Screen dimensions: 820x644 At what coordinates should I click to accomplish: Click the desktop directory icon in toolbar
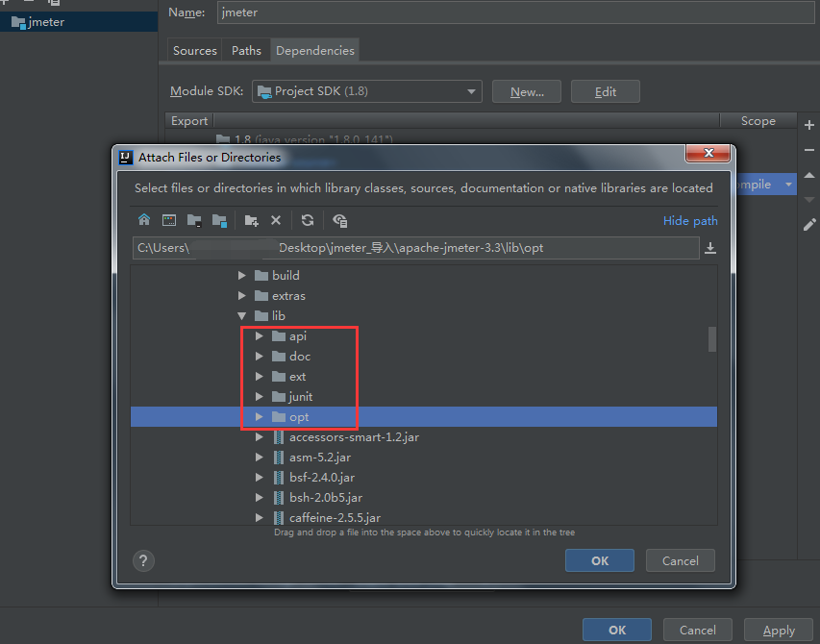pyautogui.click(x=169, y=220)
